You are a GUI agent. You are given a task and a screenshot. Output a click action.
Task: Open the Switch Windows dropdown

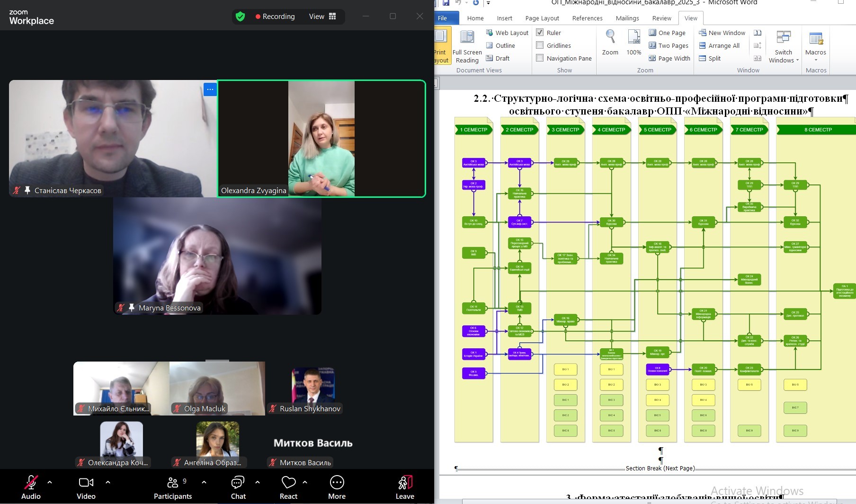784,47
